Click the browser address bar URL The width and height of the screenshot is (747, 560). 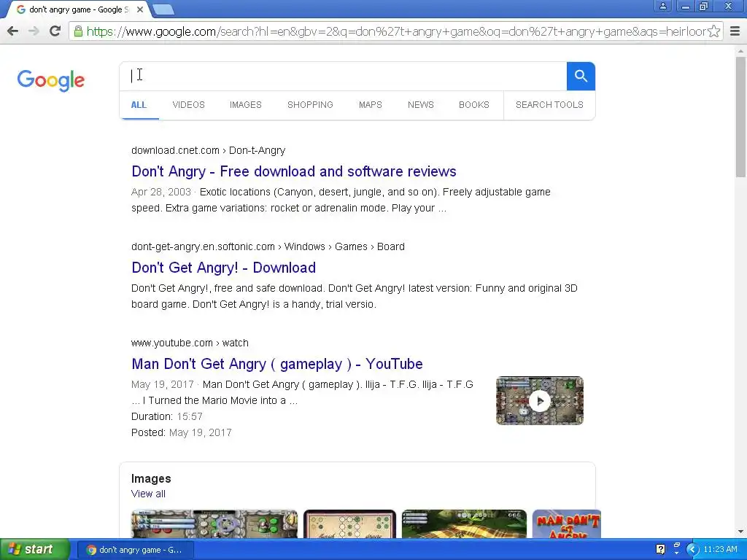(395, 31)
